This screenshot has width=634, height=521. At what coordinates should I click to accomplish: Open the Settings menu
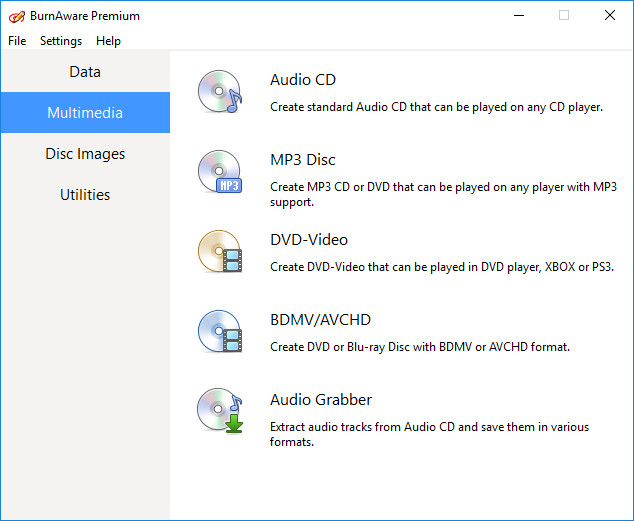61,41
